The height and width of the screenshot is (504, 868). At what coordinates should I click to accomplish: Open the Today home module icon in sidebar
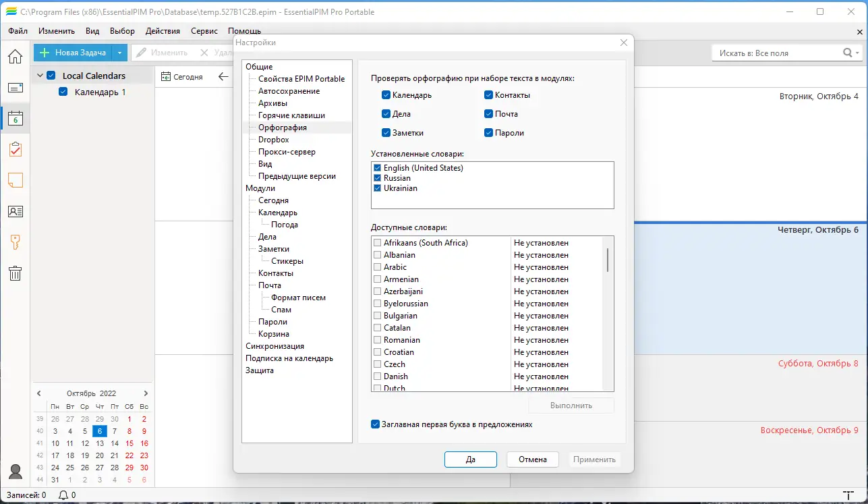tap(15, 56)
